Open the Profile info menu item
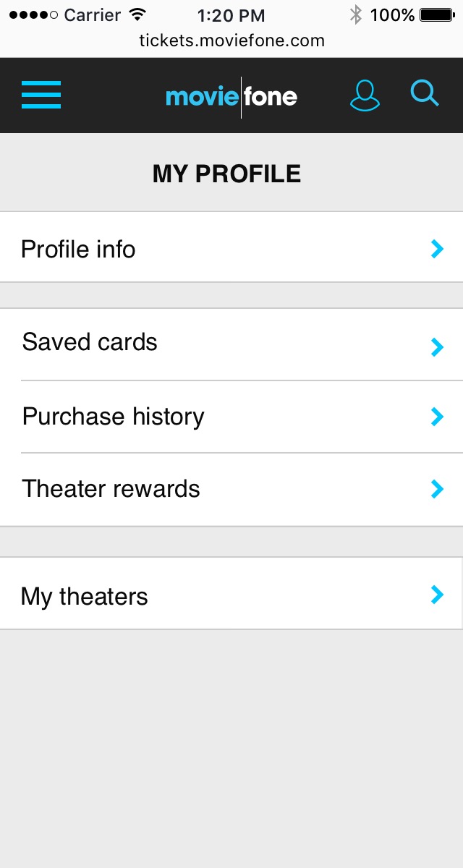This screenshot has width=463, height=868. (78, 250)
